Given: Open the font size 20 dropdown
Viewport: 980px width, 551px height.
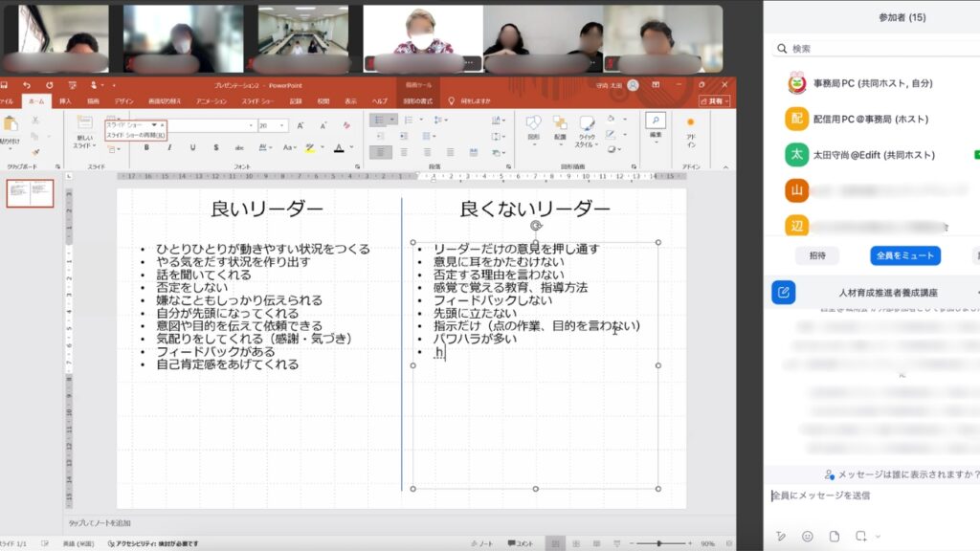Looking at the screenshot, I should coord(282,125).
